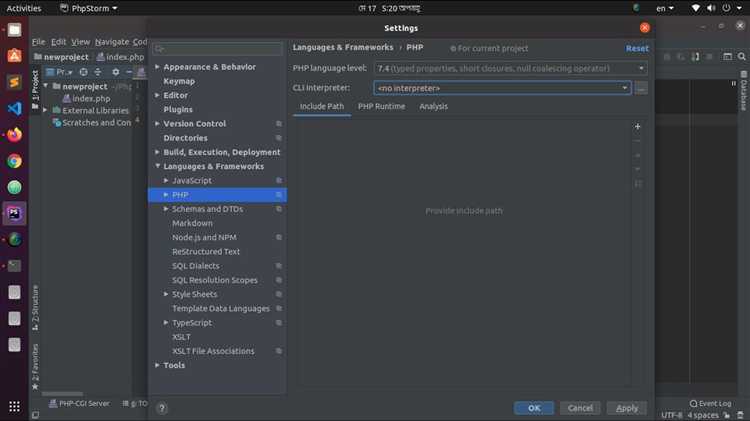Viewport: 750px width, 421px height.
Task: Select Template Data Languages
Action: pyautogui.click(x=221, y=309)
